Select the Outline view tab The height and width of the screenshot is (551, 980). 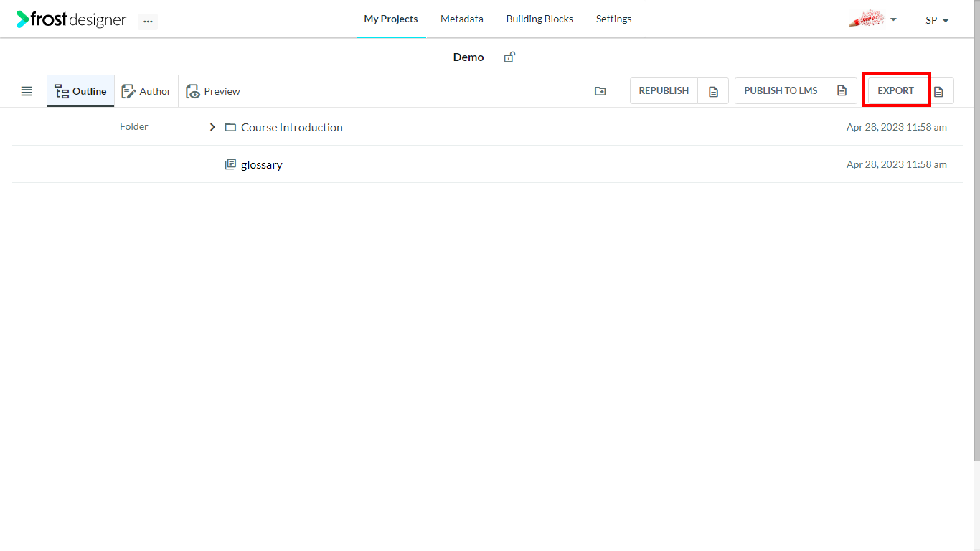[x=81, y=91]
